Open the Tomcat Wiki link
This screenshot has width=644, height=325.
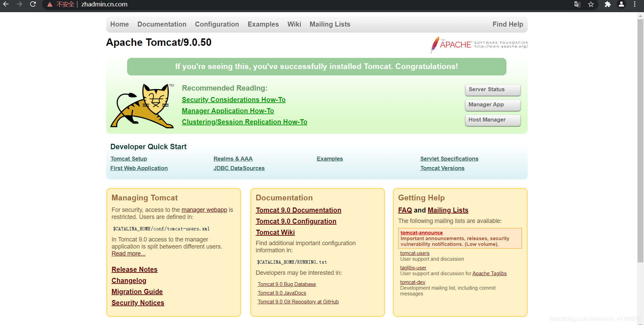click(x=275, y=232)
